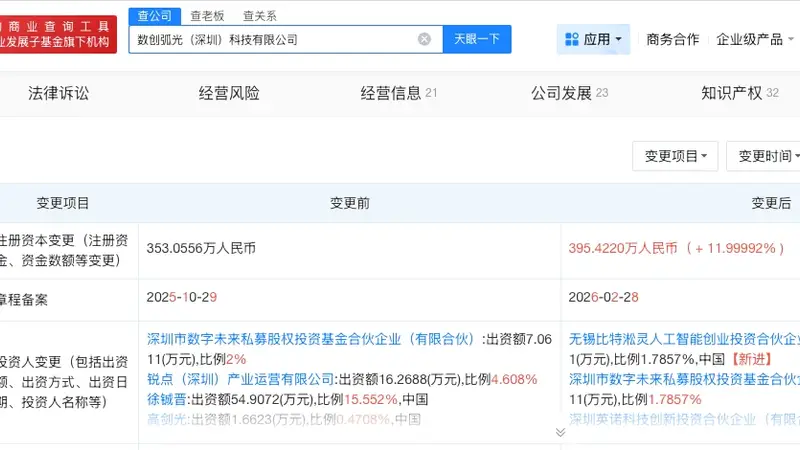Click the 变更前 column header
Image resolution: width=800 pixels, height=450 pixels.
[x=349, y=203]
